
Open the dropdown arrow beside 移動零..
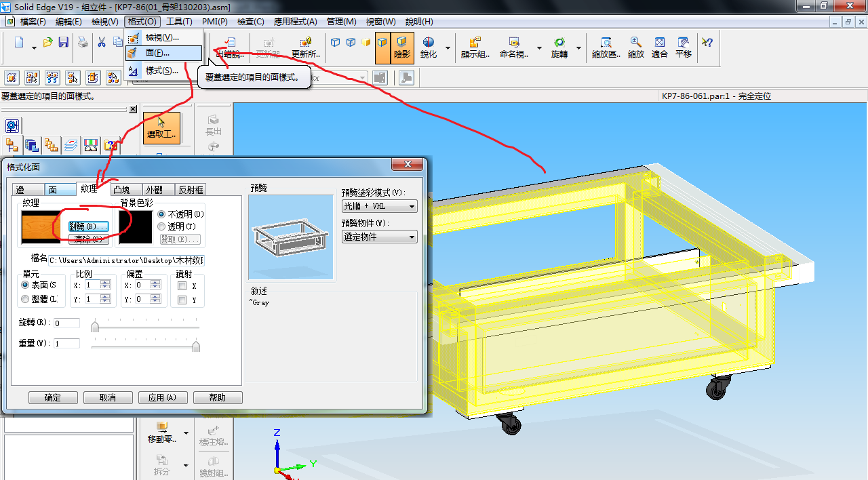tap(186, 433)
